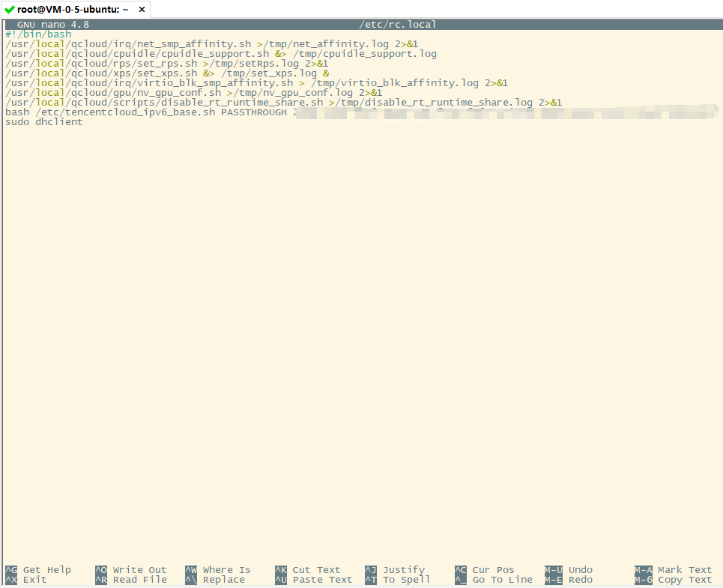Click the /etc/rc.local filename in title bar
This screenshot has width=723, height=588.
tap(397, 25)
